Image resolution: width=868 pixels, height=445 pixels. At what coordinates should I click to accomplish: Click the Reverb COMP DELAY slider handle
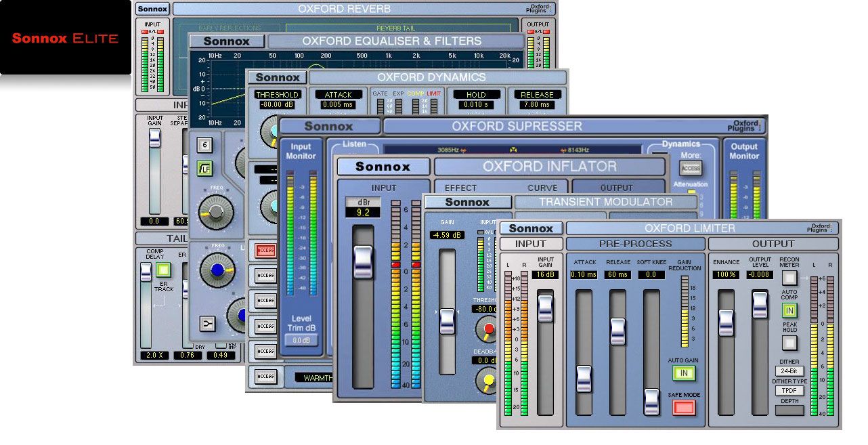(146, 272)
